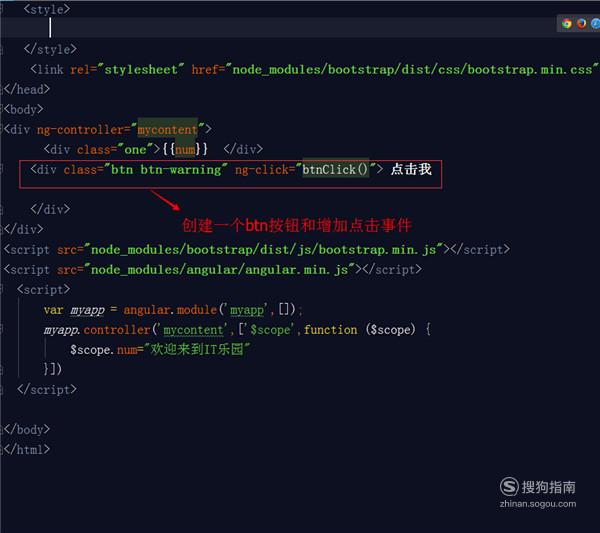Click the closing </head> tag
600x533 pixels.
[26, 89]
